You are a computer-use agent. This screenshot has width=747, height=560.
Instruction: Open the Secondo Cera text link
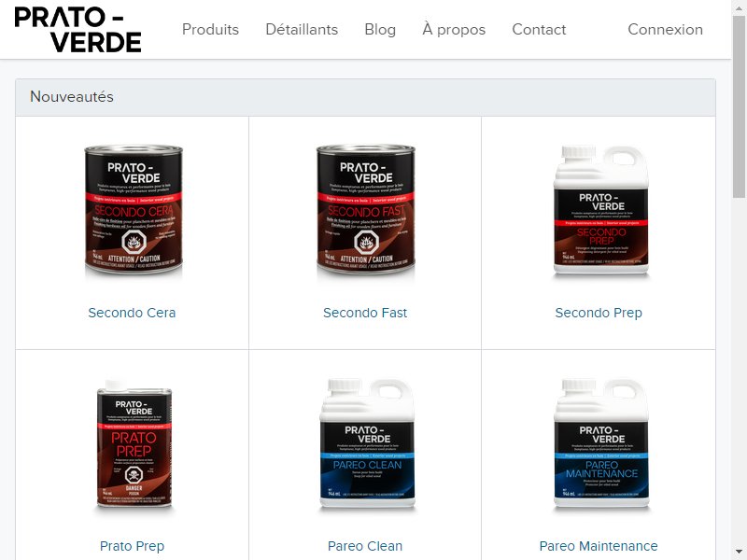click(x=132, y=313)
